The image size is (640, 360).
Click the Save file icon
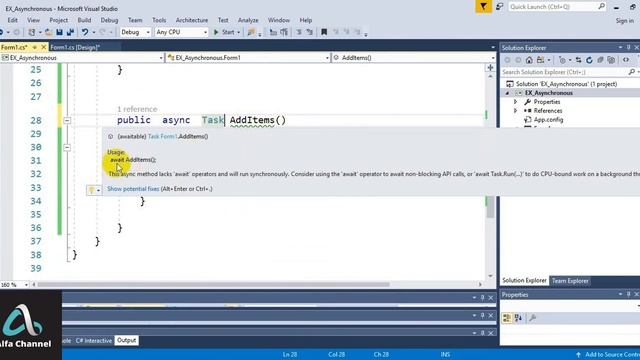(59, 32)
